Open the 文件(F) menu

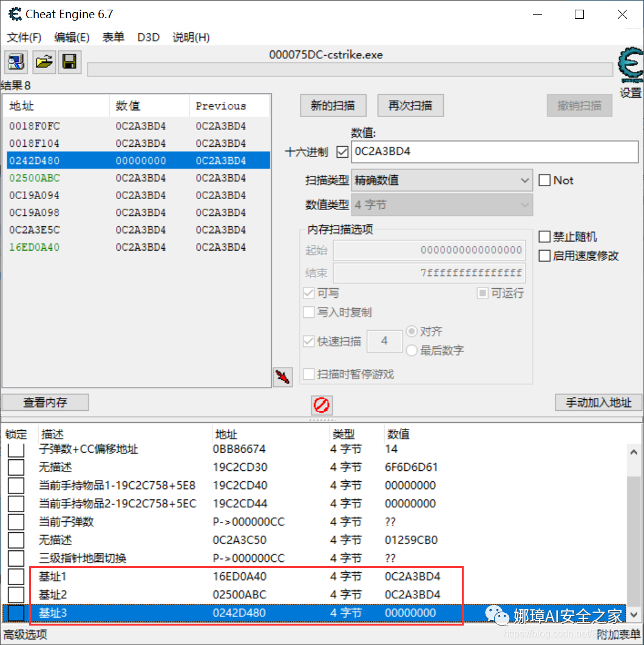coord(24,38)
